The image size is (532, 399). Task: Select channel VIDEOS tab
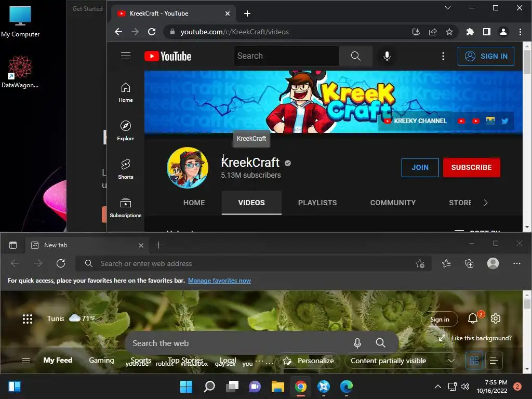click(251, 203)
